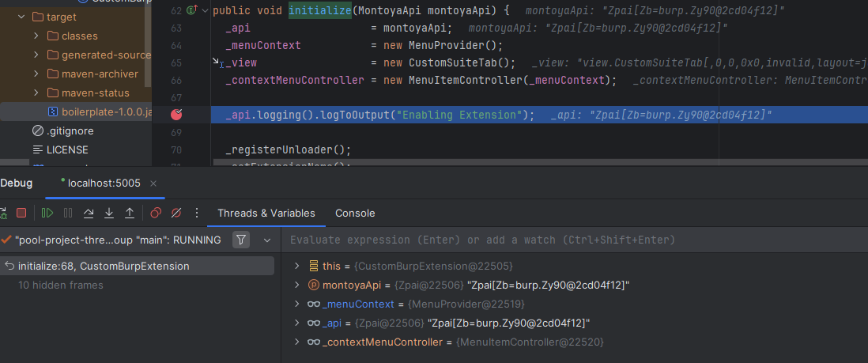Expand the generated-sources folder
Screen dimensions: 868x363
[x=36, y=55]
